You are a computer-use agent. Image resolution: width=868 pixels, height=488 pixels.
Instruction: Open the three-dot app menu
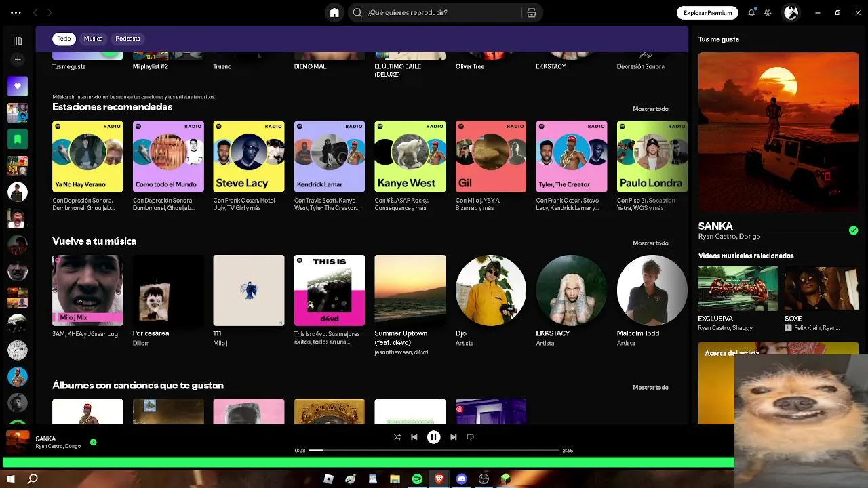click(16, 12)
